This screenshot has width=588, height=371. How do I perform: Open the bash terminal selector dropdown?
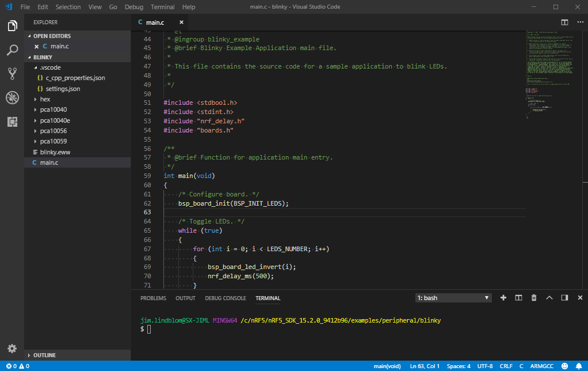[x=453, y=298]
